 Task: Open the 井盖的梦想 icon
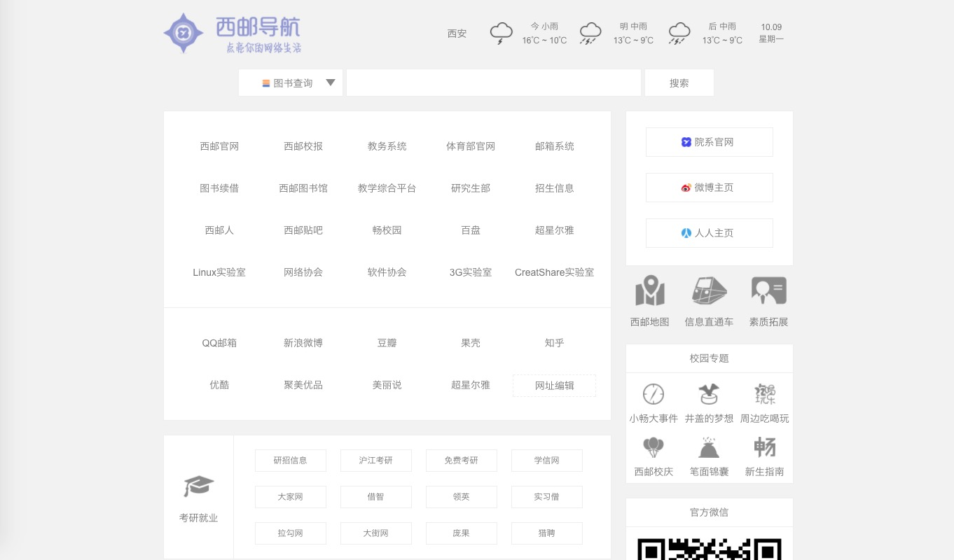(x=709, y=394)
